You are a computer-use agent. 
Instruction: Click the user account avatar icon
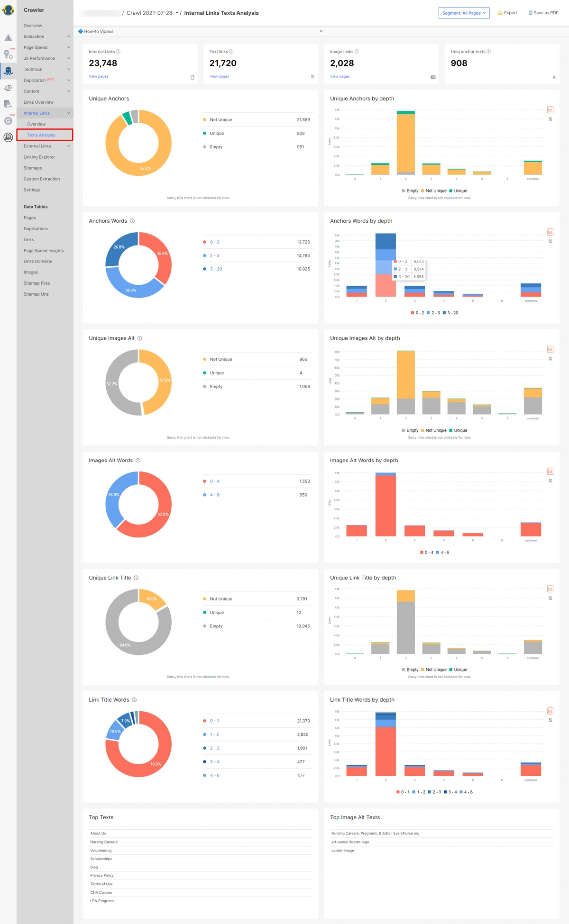coord(8,137)
